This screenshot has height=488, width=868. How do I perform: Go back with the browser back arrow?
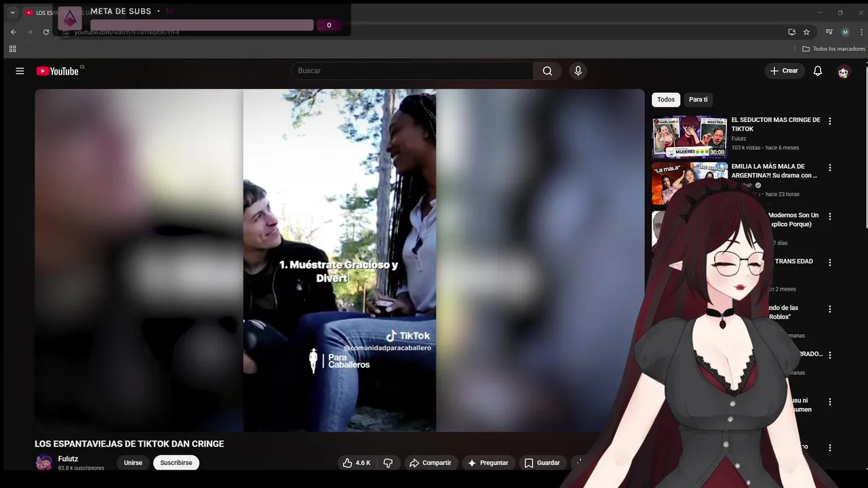click(x=14, y=32)
